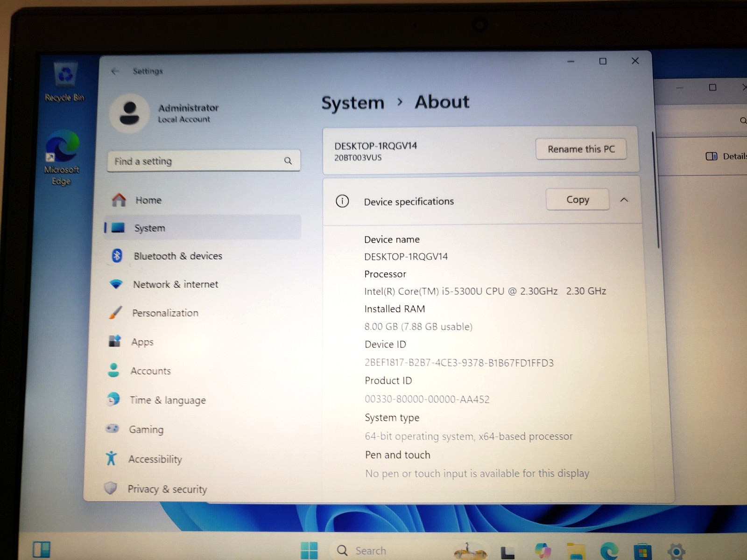
Task: Open the Recycle Bin desktop icon
Action: [x=65, y=82]
